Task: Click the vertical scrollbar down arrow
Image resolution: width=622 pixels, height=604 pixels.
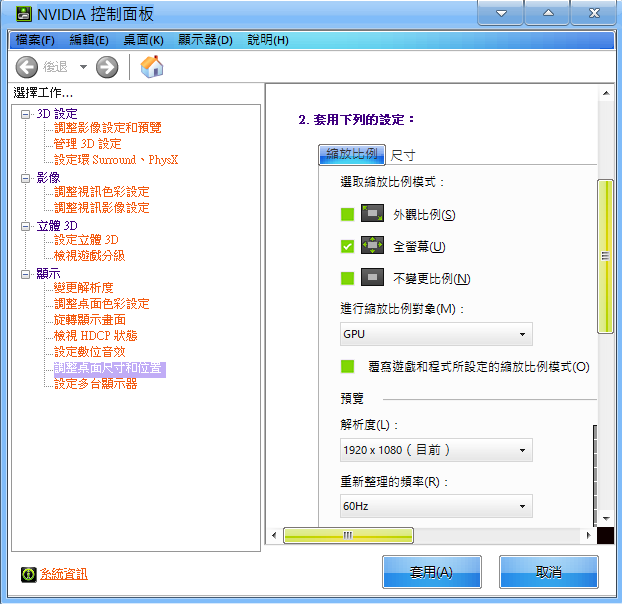Action: click(606, 518)
